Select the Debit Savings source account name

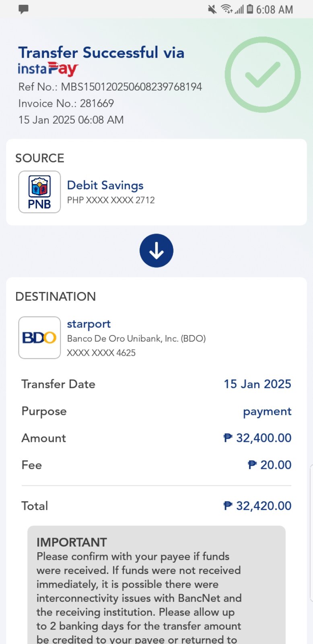(105, 185)
